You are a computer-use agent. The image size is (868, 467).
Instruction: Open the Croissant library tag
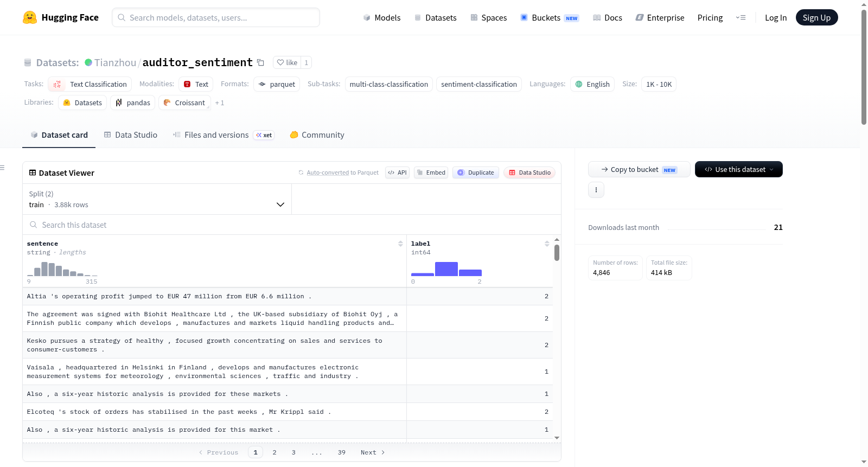184,103
